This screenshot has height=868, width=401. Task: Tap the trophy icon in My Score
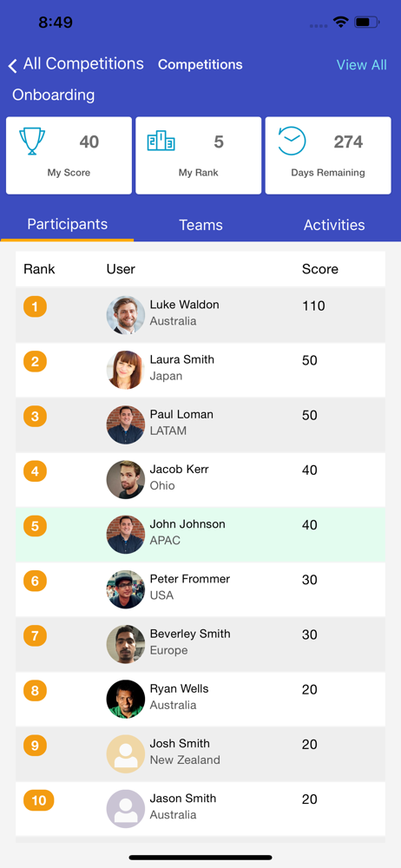pos(32,141)
